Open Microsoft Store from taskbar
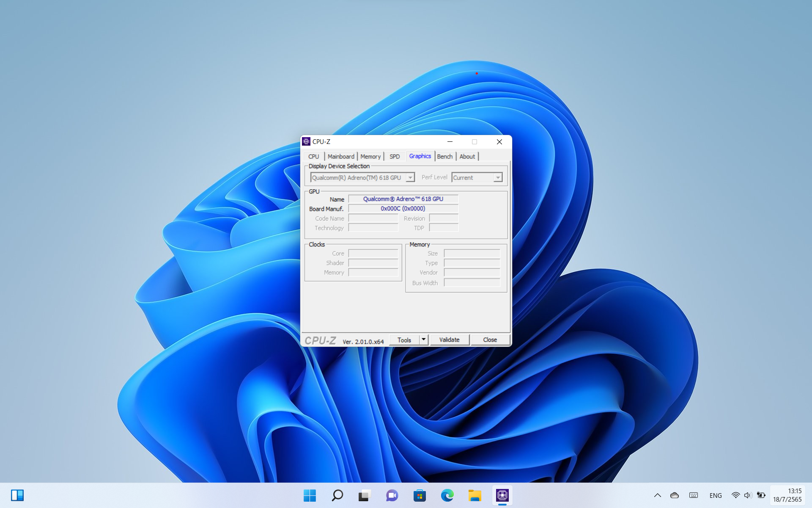This screenshot has height=508, width=812. click(420, 495)
